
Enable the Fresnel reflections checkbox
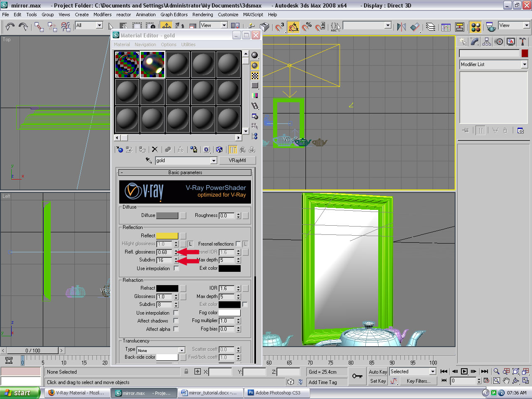[x=238, y=244]
